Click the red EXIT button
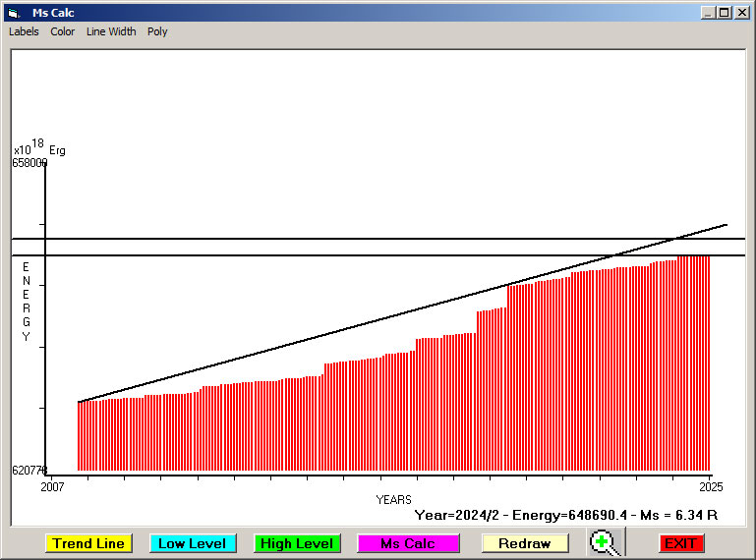Image resolution: width=756 pixels, height=560 pixels. [x=680, y=543]
